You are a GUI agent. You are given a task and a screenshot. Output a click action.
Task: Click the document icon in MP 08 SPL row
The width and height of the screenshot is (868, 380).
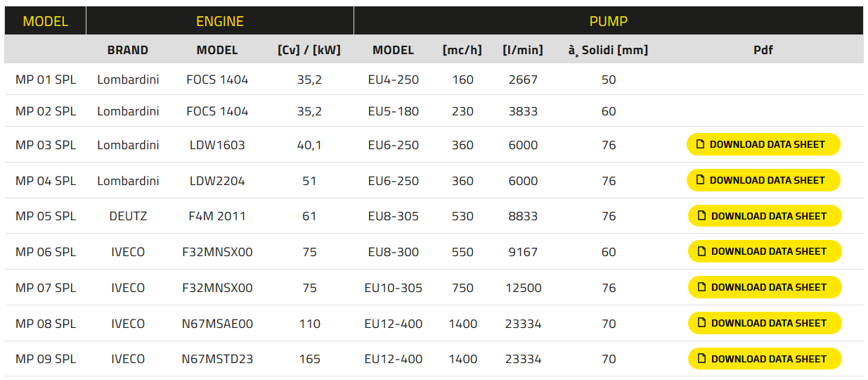pos(701,323)
